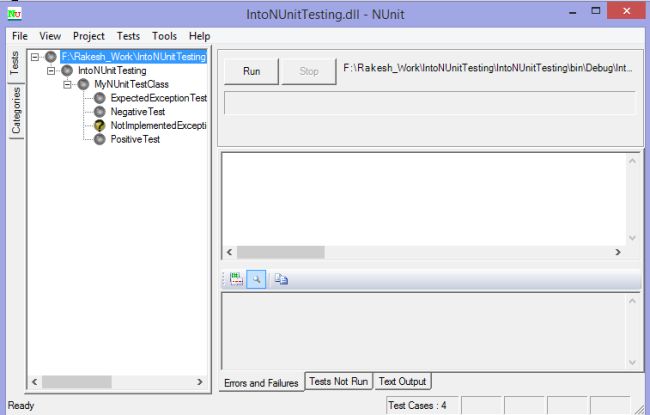Screen dimensions: 650x415
Task: Select the ExpectedExceptionTest tree row
Action: (x=158, y=98)
